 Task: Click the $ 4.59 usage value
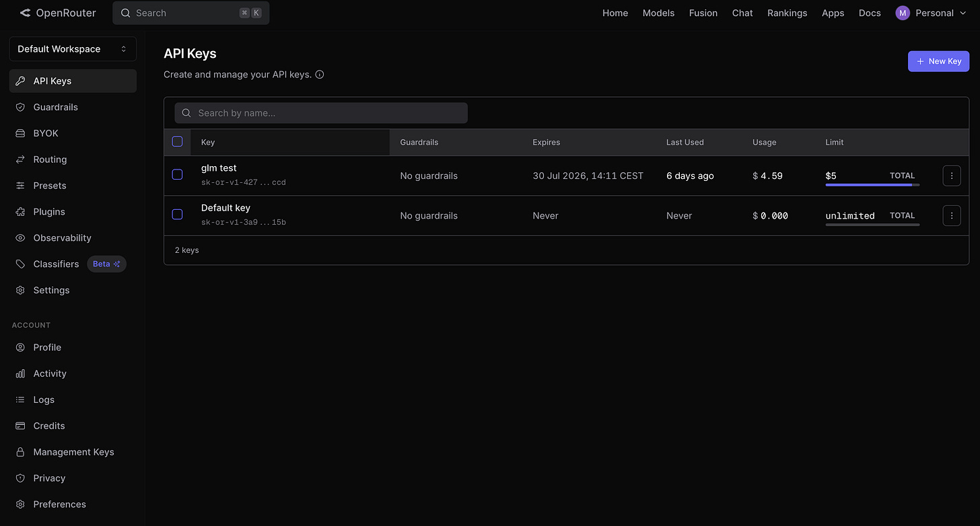767,176
